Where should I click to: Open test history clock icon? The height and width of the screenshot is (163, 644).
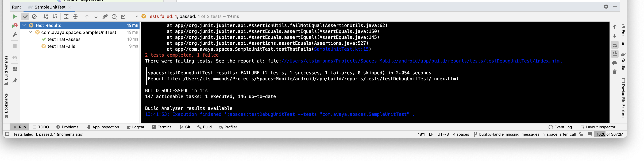point(114,17)
